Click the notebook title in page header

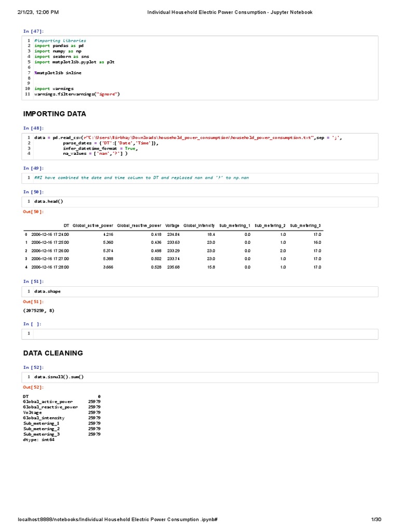pos(230,12)
